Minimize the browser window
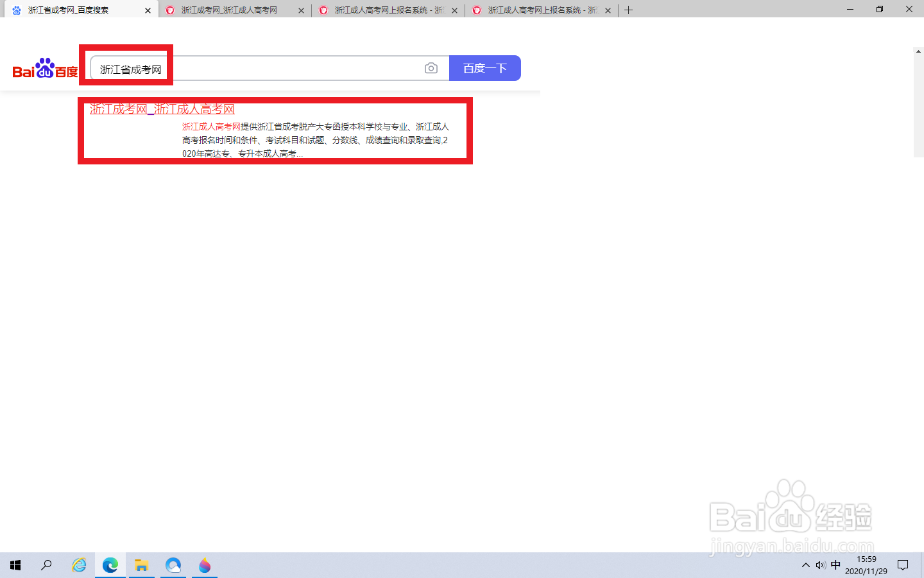 coord(850,9)
